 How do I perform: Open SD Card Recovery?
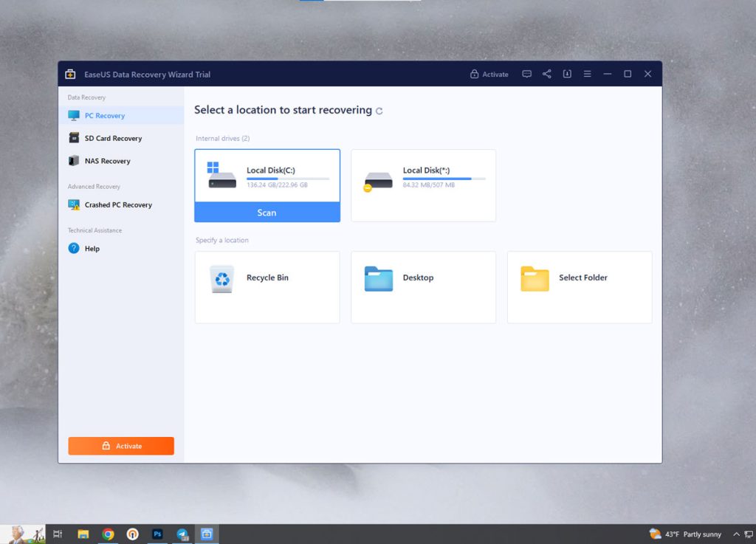click(112, 138)
